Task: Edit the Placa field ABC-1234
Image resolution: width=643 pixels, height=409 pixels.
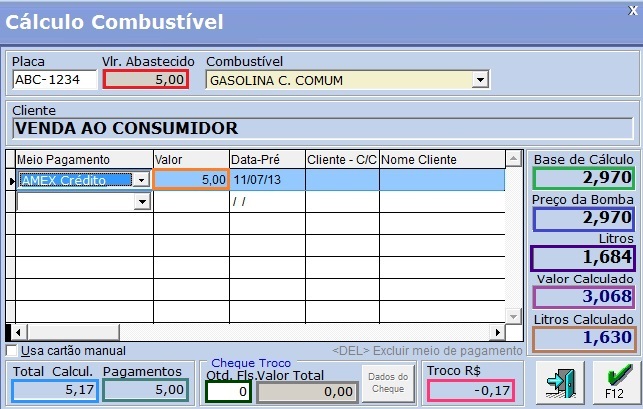Action: pos(54,79)
